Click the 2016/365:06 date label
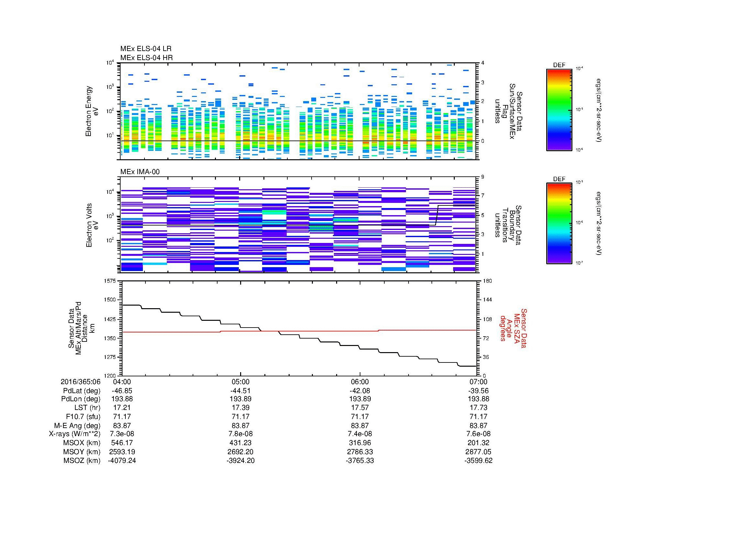Image resolution: width=756 pixels, height=534 pixels. (x=80, y=382)
